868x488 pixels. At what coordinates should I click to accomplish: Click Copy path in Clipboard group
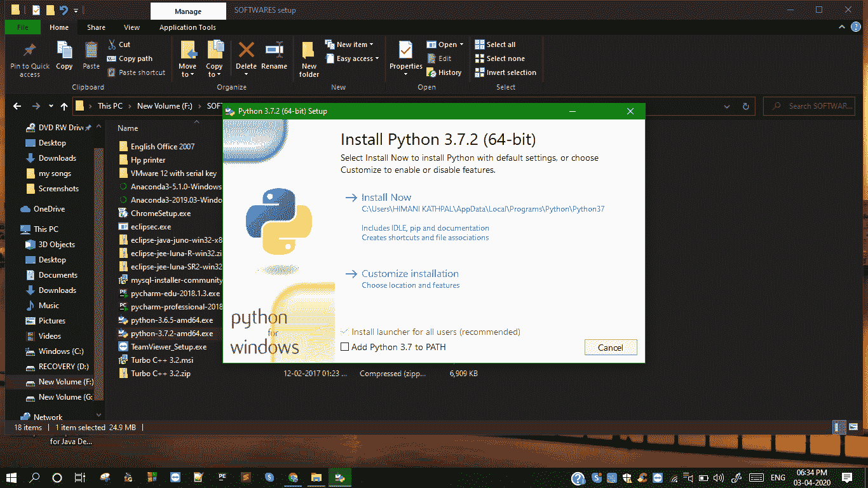[130, 58]
